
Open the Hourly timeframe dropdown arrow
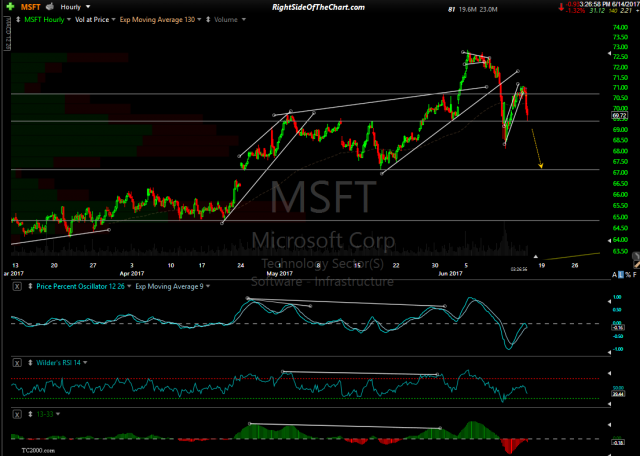(x=88, y=7)
